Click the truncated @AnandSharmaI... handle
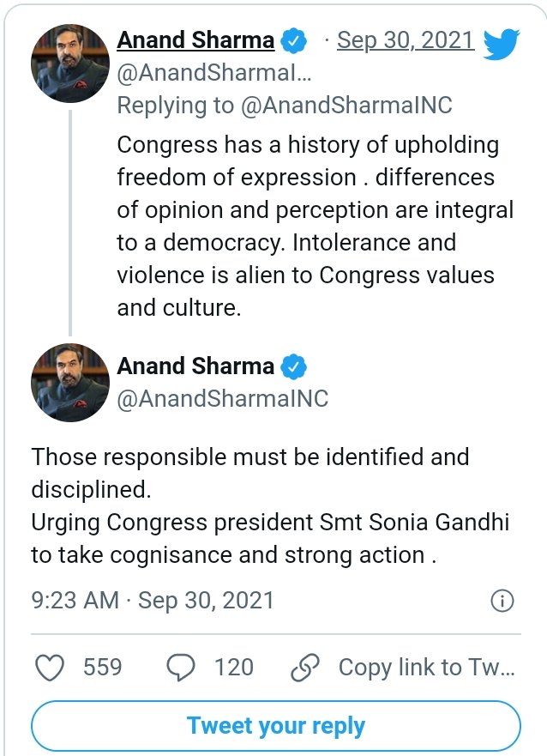The image size is (547, 756). (x=213, y=74)
